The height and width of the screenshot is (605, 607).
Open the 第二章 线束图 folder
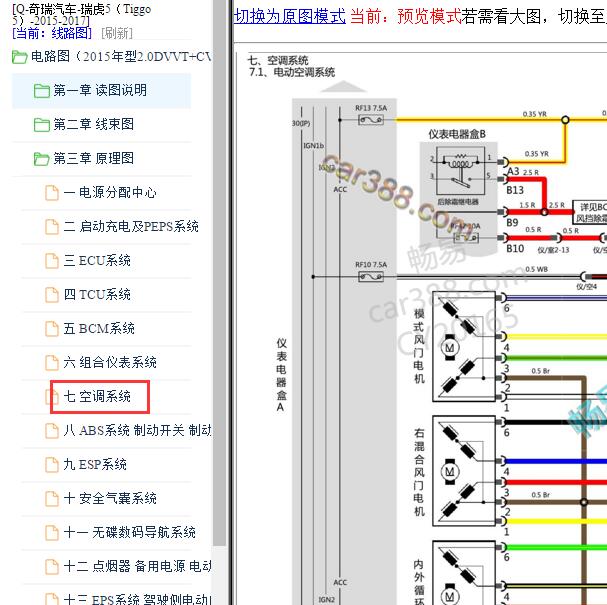click(x=93, y=124)
